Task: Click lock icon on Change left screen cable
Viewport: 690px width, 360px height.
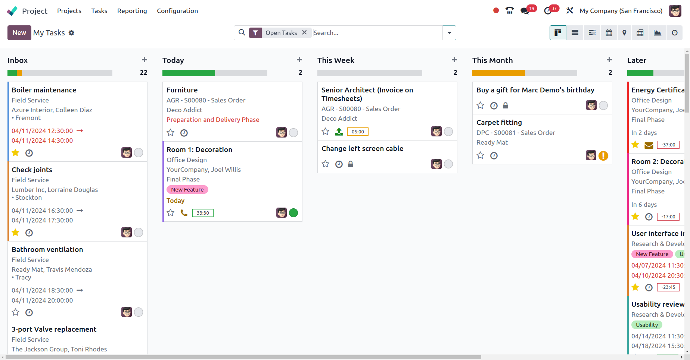Action: 350,164
